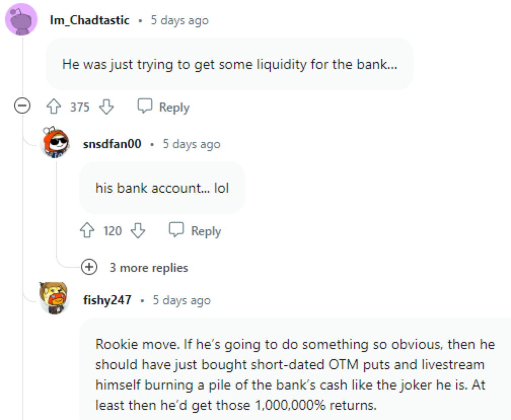This screenshot has height=420, width=511.
Task: Click Reply text under bank account comment
Action: click(206, 231)
